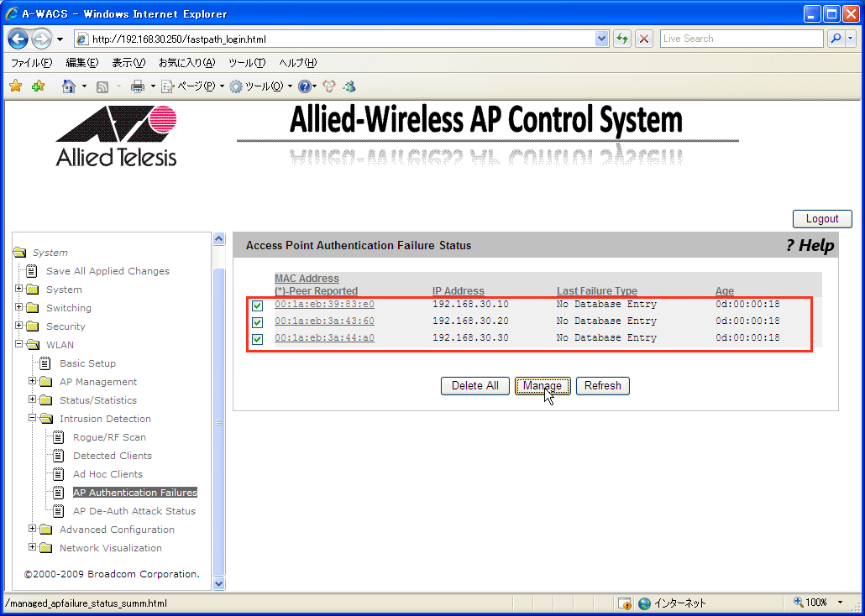Expand the Advanced Configuration folder

(32, 529)
